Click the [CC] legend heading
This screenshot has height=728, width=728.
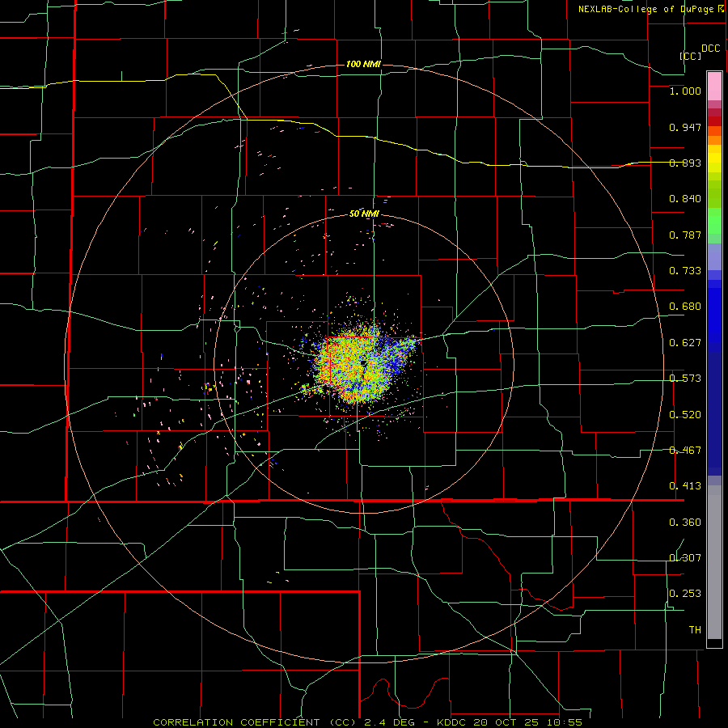point(691,56)
